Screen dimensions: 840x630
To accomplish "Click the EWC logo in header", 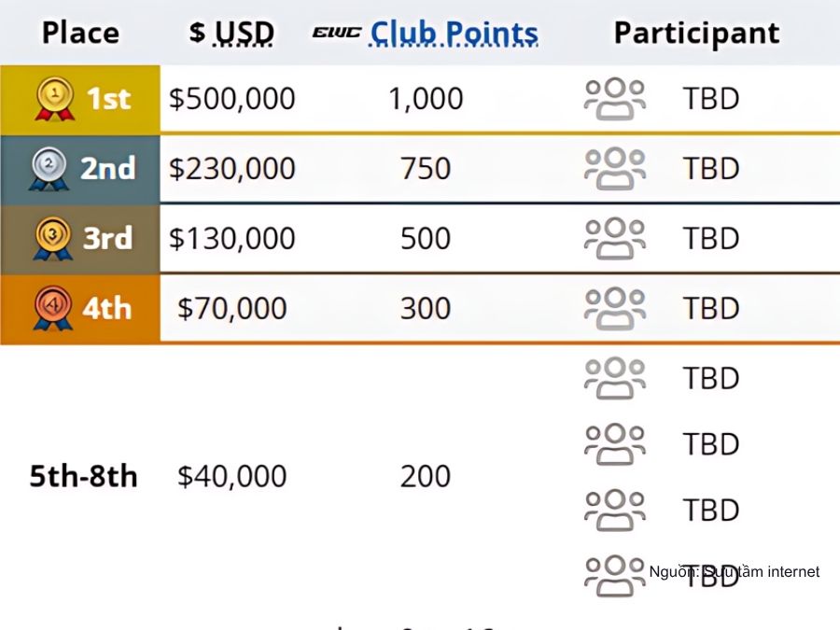I will pos(336,33).
